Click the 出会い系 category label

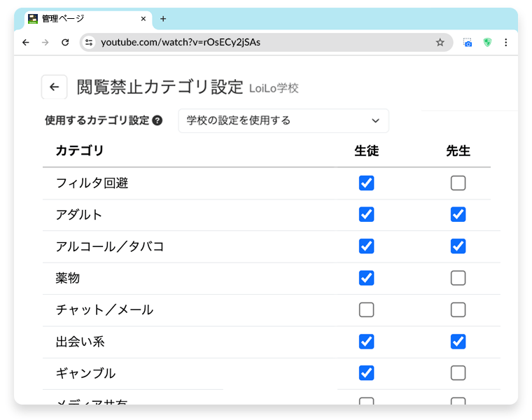coord(80,342)
